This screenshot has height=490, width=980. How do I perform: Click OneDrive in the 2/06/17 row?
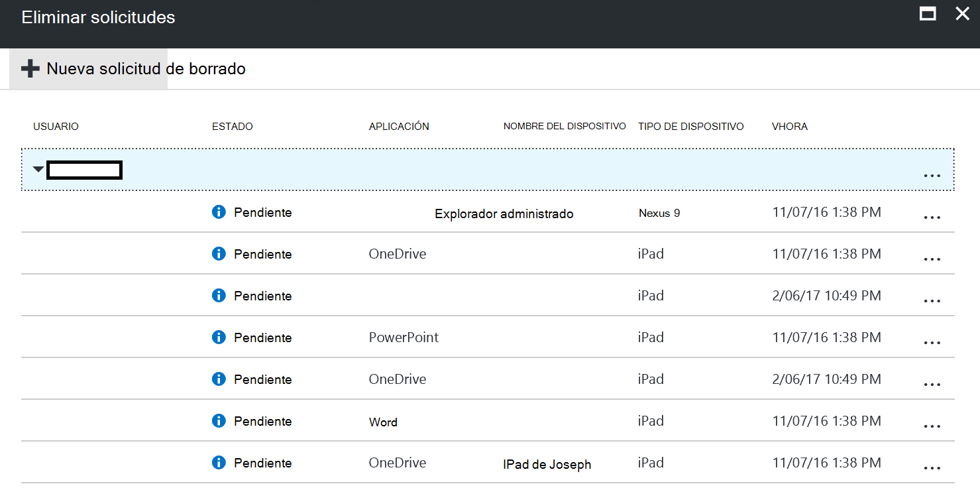point(398,379)
